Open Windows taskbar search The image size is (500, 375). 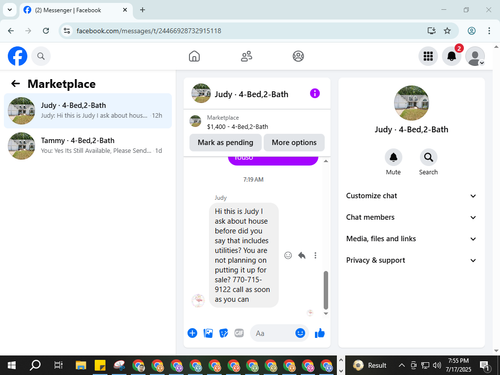(35, 365)
